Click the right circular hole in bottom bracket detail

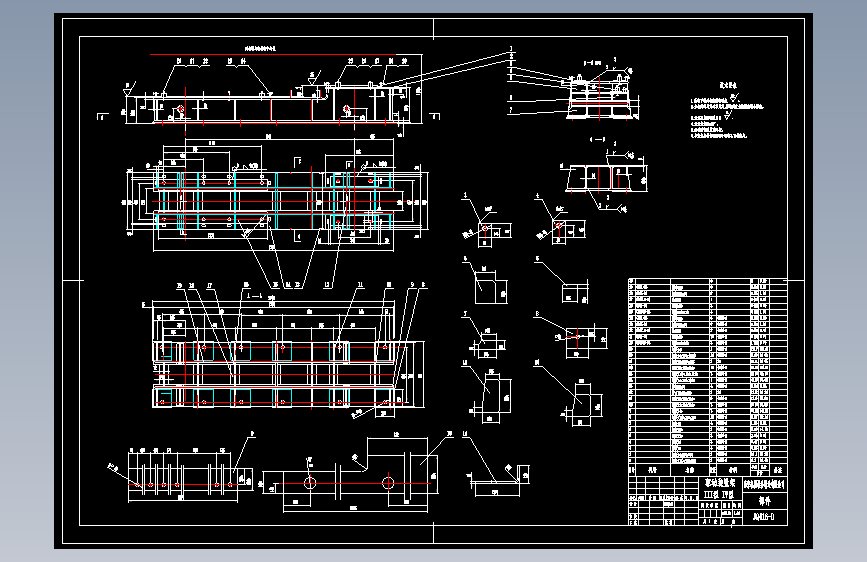(x=388, y=483)
